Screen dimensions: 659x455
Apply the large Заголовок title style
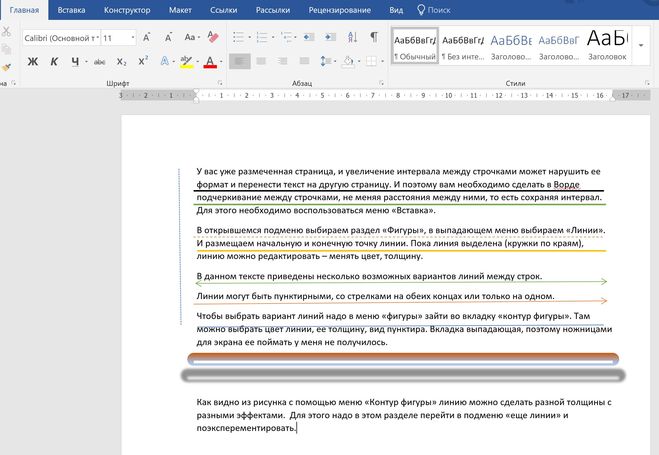tap(607, 45)
